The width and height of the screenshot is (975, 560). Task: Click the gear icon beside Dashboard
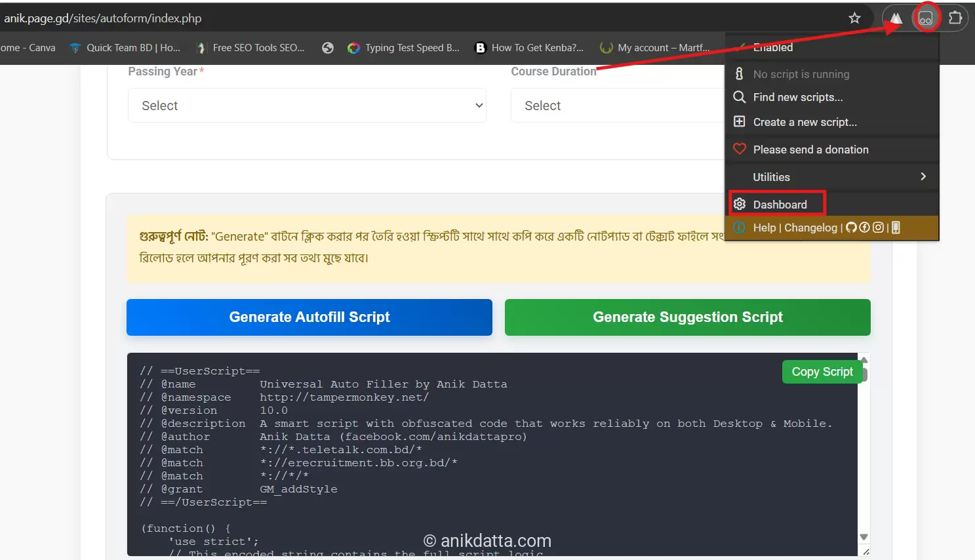(x=739, y=204)
